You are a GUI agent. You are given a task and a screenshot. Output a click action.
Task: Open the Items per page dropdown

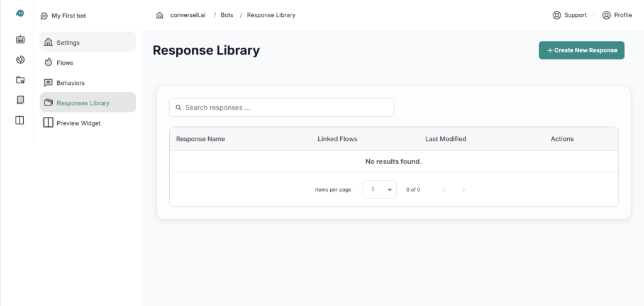click(x=380, y=189)
